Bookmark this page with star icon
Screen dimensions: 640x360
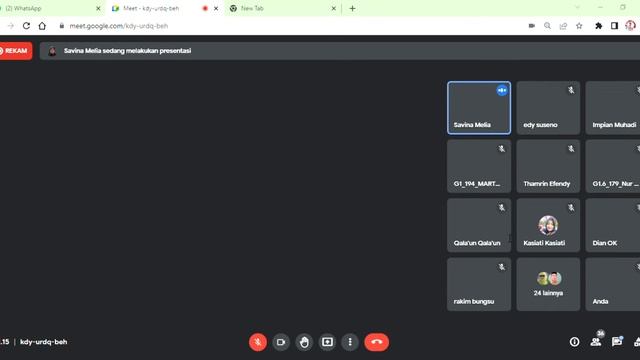click(x=579, y=26)
